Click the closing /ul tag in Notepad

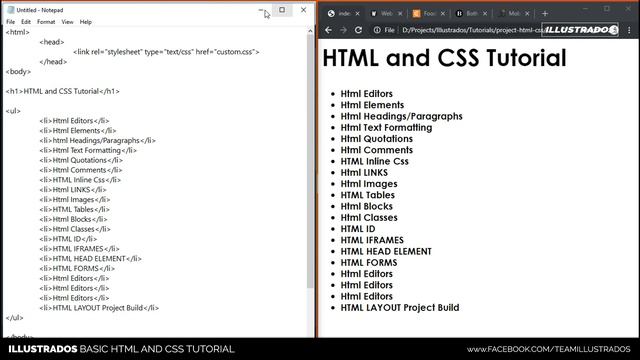15,318
